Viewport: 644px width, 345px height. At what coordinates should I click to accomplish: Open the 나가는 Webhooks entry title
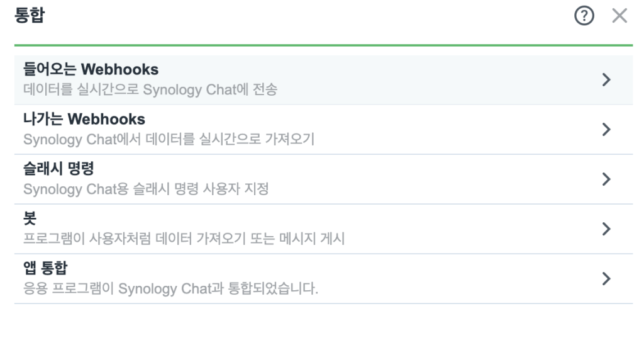tap(84, 119)
